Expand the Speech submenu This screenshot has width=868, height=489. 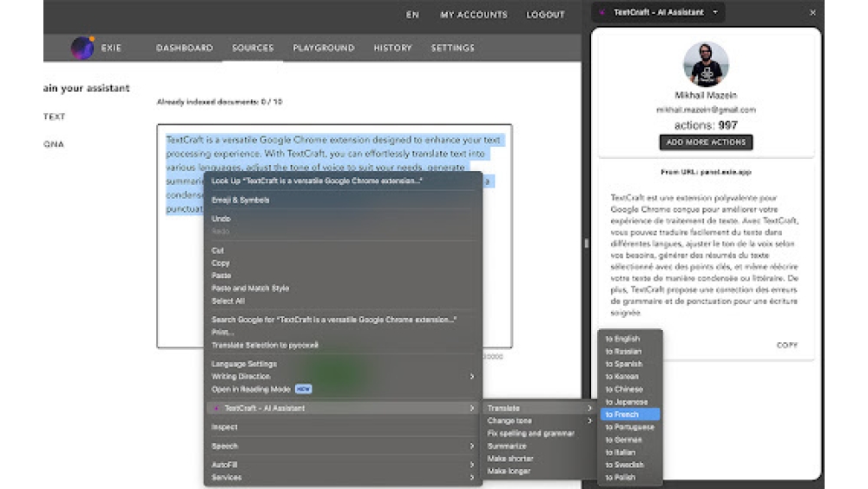pos(343,446)
